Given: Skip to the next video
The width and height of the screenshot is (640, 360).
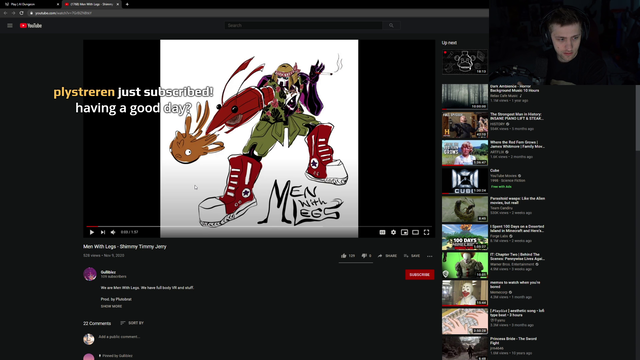Looking at the screenshot, I should (x=103, y=232).
